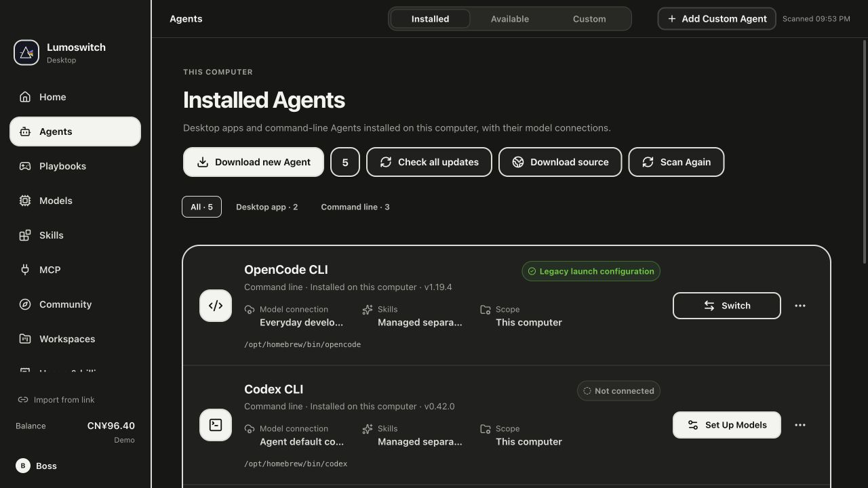Click the CN¥96.40 balance amount
Viewport: 868px width, 488px height.
(111, 426)
